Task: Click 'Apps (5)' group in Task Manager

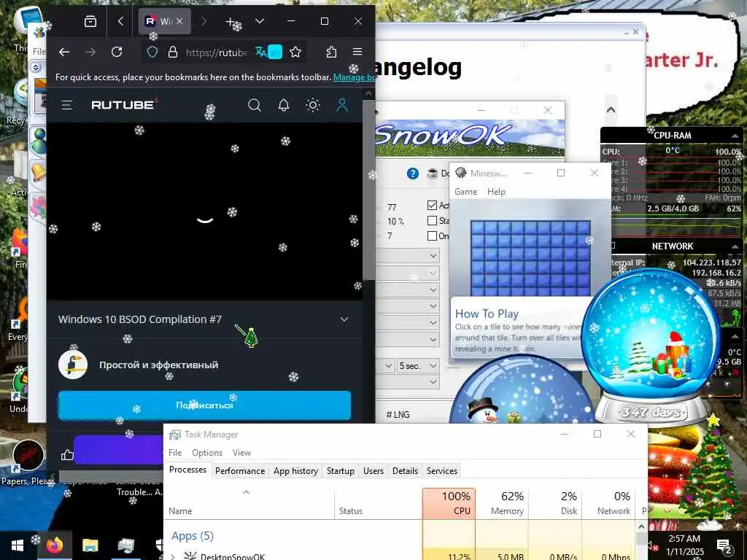Action: (193, 536)
